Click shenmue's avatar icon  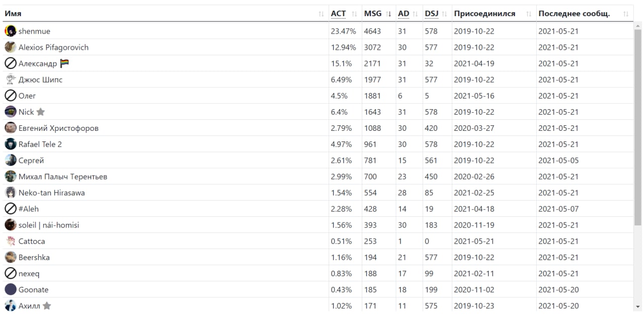click(x=11, y=31)
